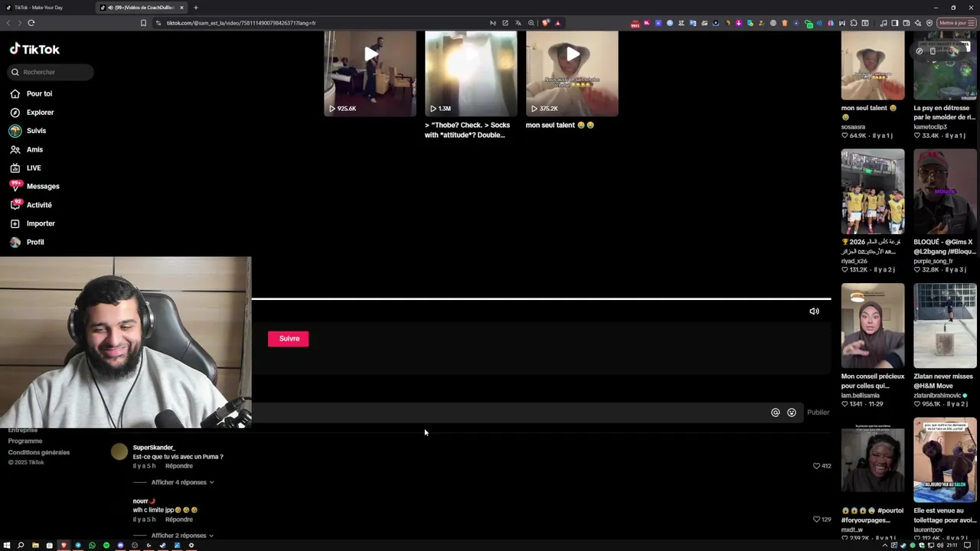Open suggested video by kametoclip3

tap(945, 66)
